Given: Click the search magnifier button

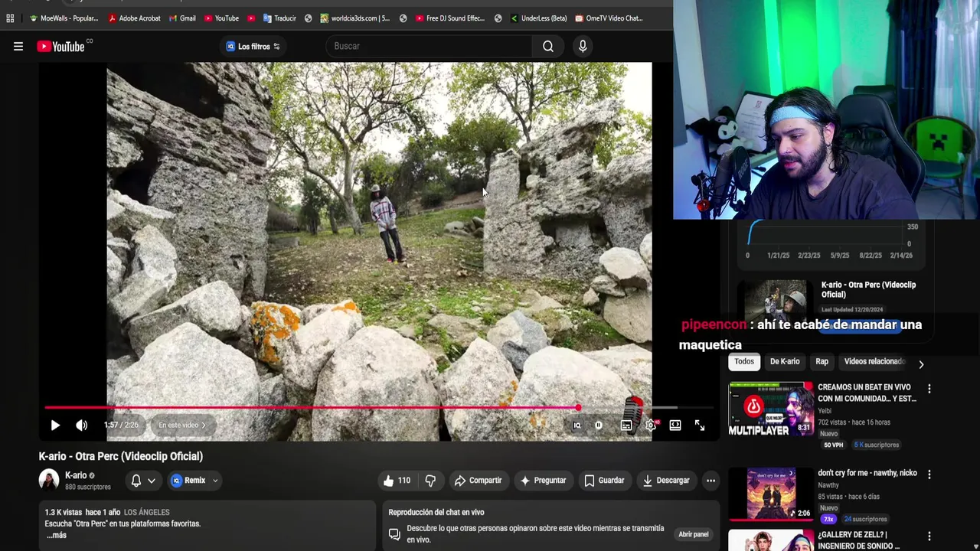Looking at the screenshot, I should pyautogui.click(x=548, y=47).
